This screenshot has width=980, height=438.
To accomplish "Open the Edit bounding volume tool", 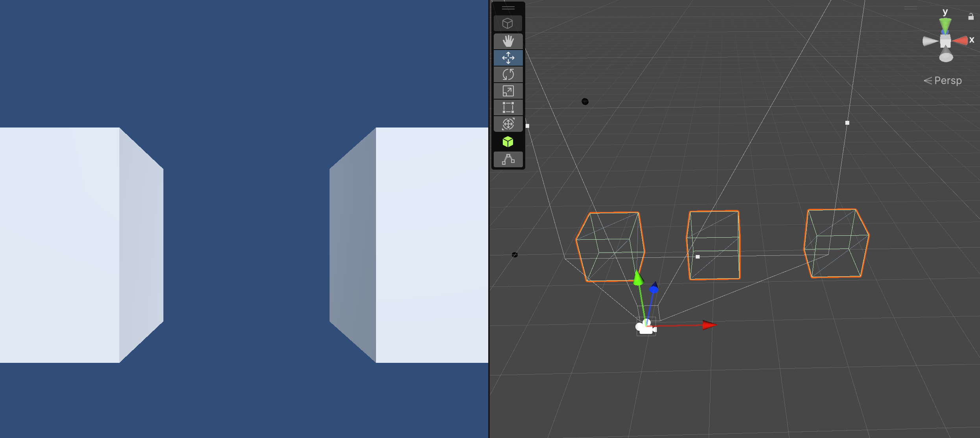I will (x=508, y=159).
